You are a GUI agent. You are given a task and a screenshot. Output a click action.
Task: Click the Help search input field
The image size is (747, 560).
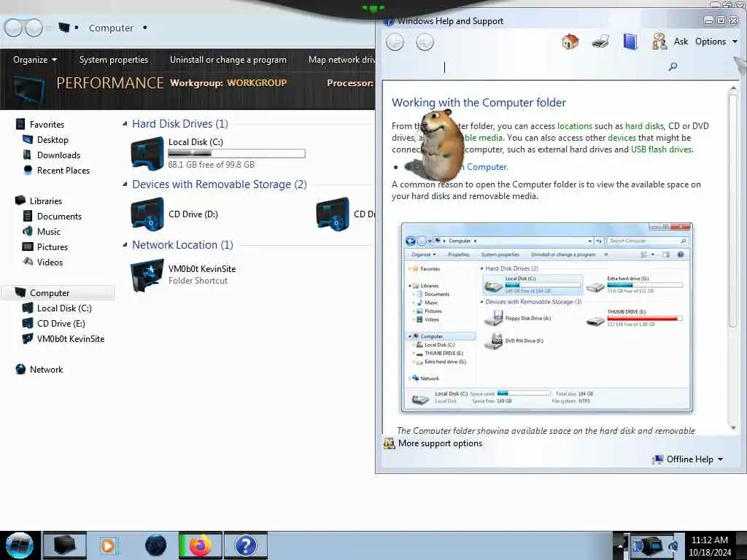[x=529, y=67]
